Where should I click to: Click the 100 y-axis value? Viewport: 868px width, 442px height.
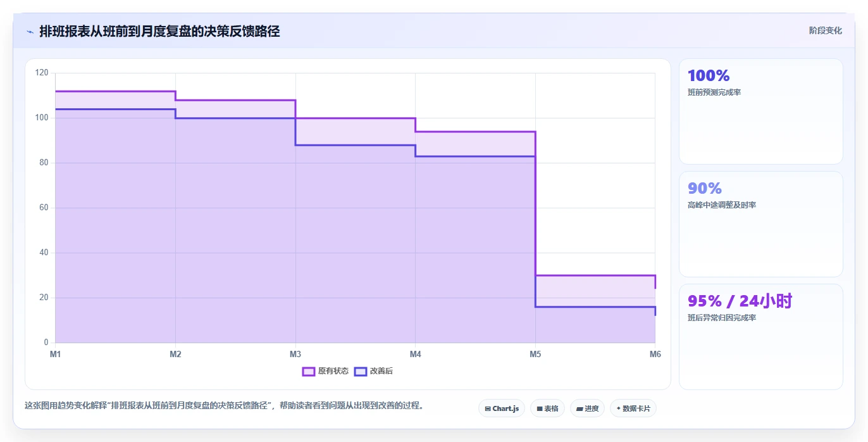[x=42, y=118]
